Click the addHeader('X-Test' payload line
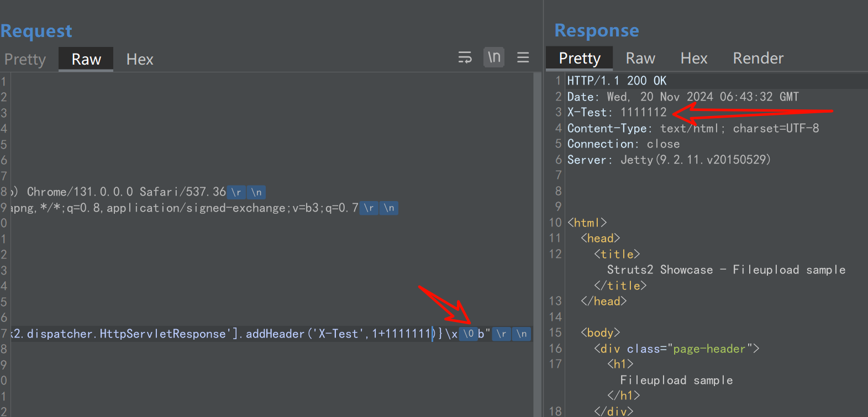The height and width of the screenshot is (417, 868). 270,334
